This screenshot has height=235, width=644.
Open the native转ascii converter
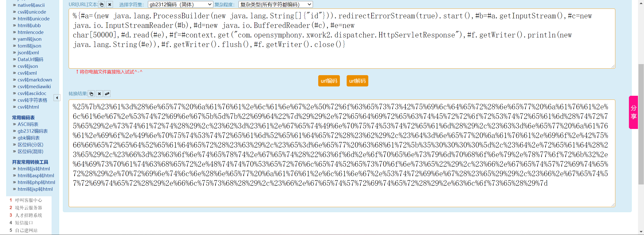pos(31,5)
